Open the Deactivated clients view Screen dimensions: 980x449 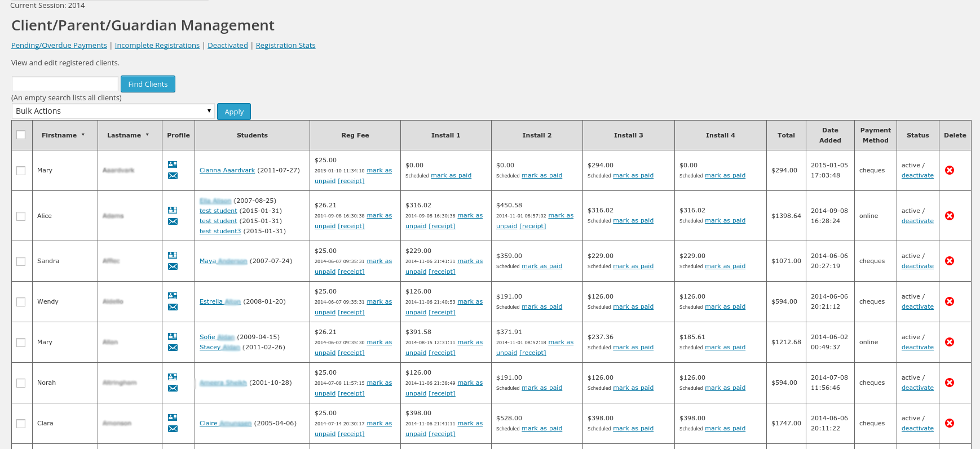pos(228,45)
